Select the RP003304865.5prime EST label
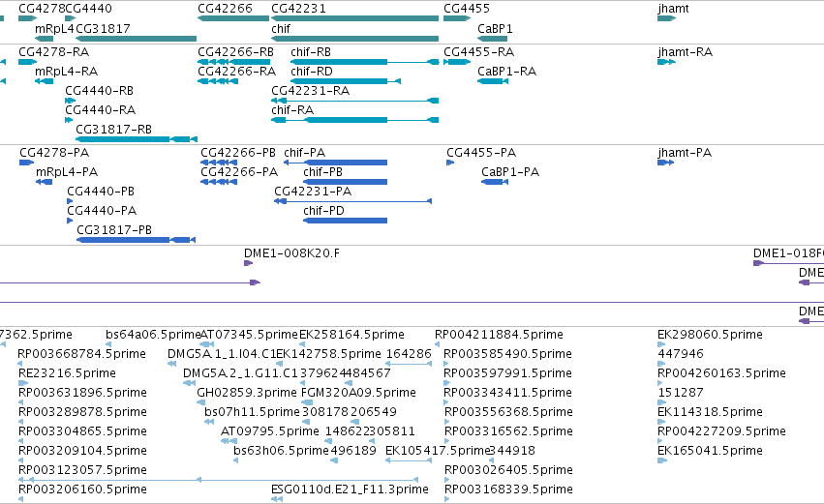The width and height of the screenshot is (824, 504). (x=82, y=431)
